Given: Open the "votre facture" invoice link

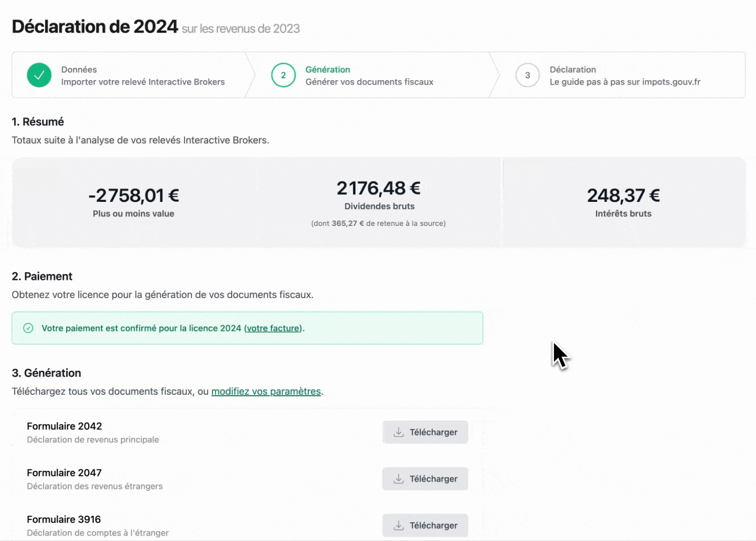Looking at the screenshot, I should coord(273,329).
